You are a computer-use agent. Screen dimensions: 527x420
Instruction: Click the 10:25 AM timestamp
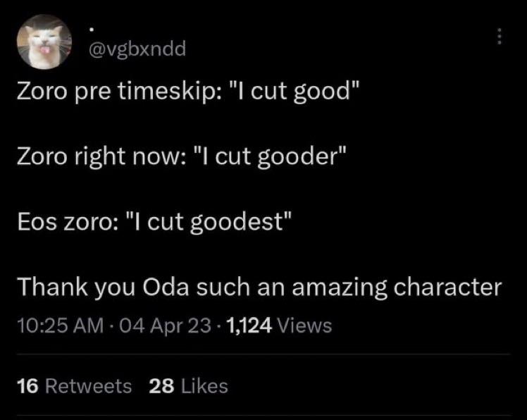point(61,326)
